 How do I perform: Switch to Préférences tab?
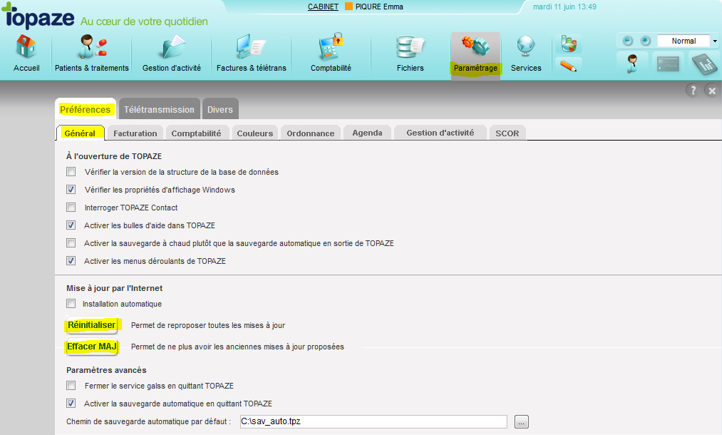(x=85, y=110)
